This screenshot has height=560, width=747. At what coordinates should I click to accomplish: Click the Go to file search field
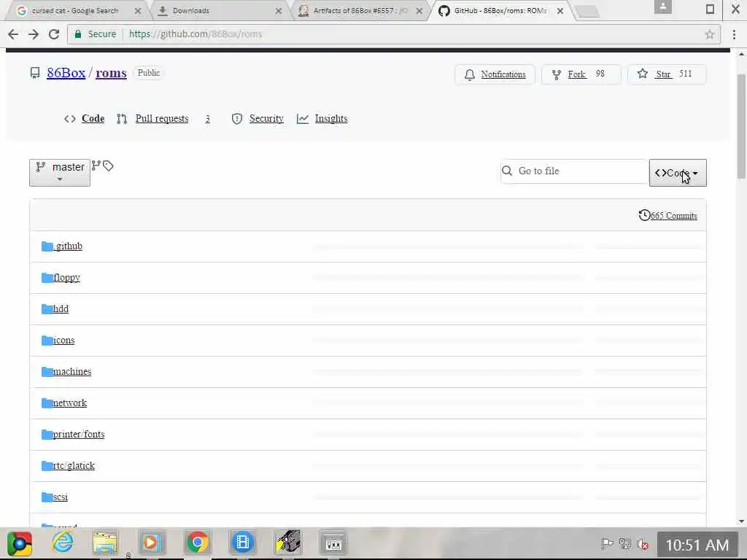(x=574, y=171)
